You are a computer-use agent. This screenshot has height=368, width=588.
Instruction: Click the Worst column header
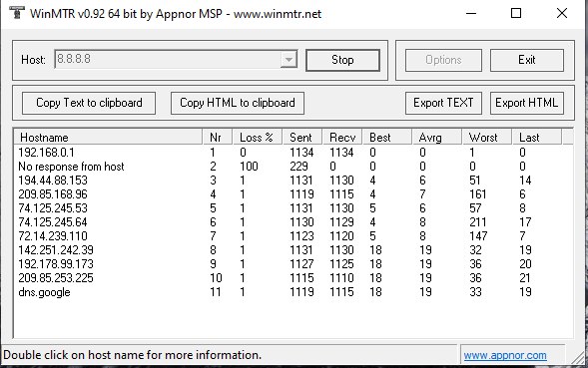[487, 138]
